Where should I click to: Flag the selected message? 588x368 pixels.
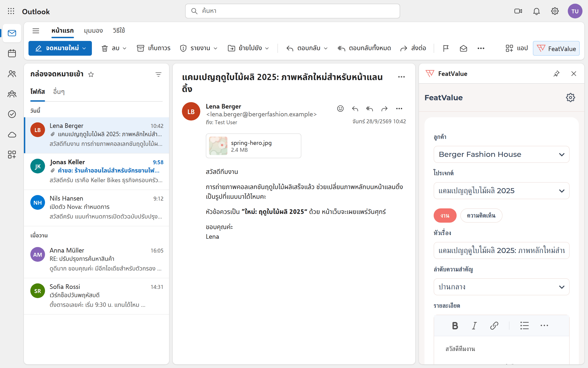pos(446,49)
